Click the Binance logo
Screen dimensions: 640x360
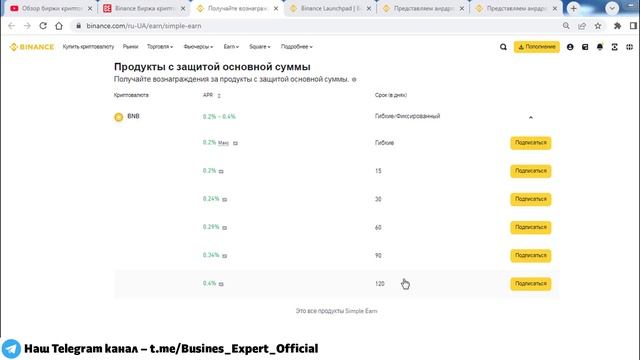32,47
